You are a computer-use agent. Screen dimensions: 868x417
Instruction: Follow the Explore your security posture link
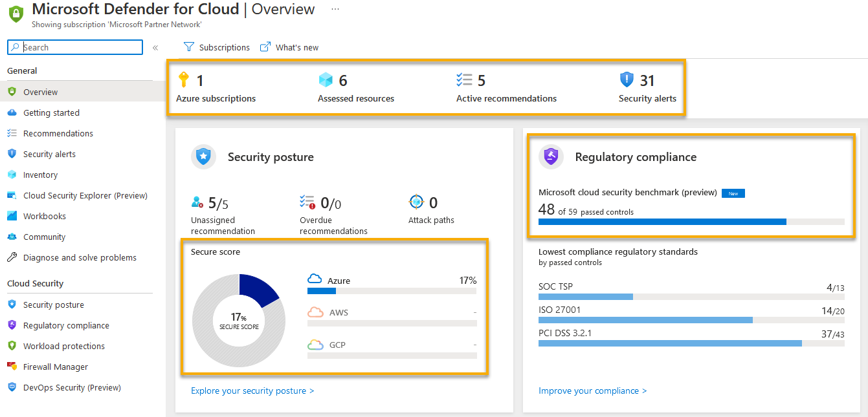[x=252, y=390]
